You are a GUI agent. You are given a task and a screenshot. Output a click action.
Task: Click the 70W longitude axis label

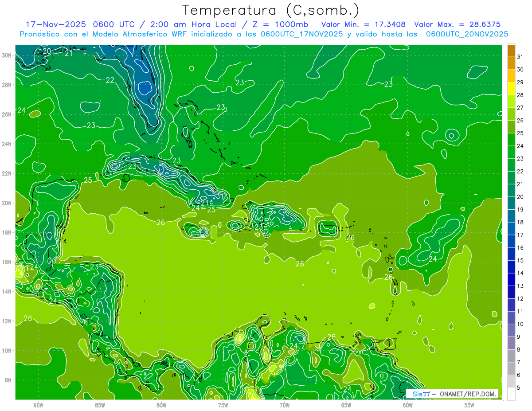(285, 405)
